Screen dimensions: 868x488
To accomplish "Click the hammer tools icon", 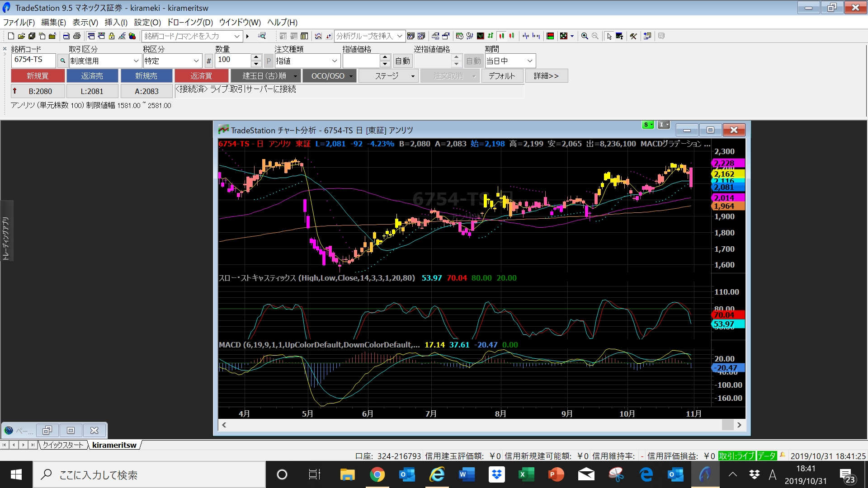I will [633, 36].
